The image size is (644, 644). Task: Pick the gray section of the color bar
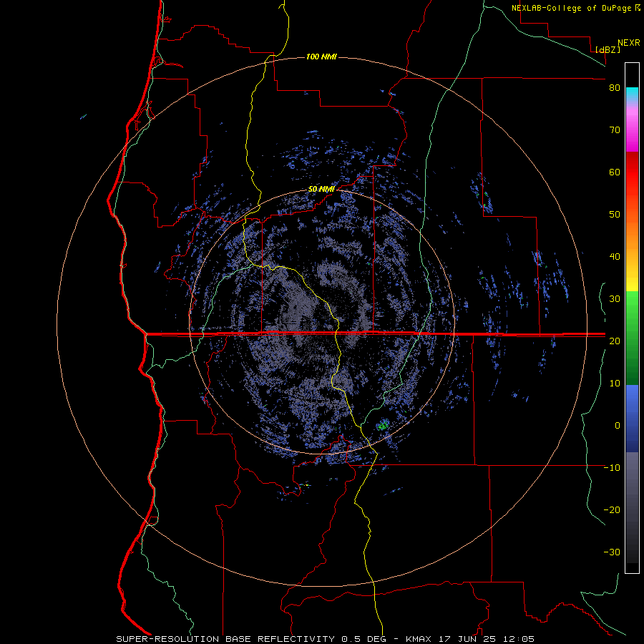click(x=632, y=507)
